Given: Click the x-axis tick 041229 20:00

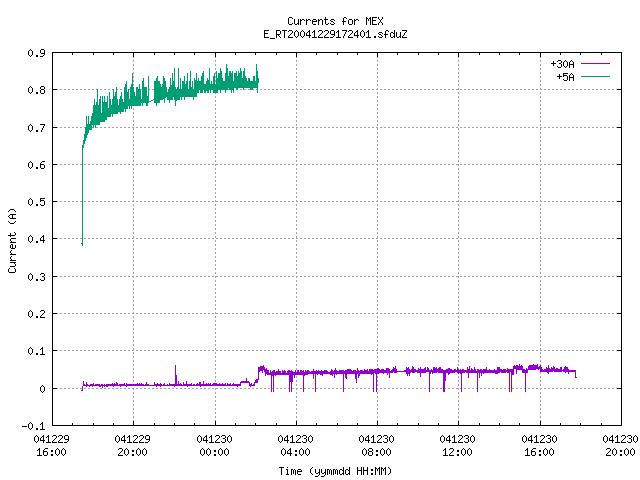Looking at the screenshot, I should 132,446.
